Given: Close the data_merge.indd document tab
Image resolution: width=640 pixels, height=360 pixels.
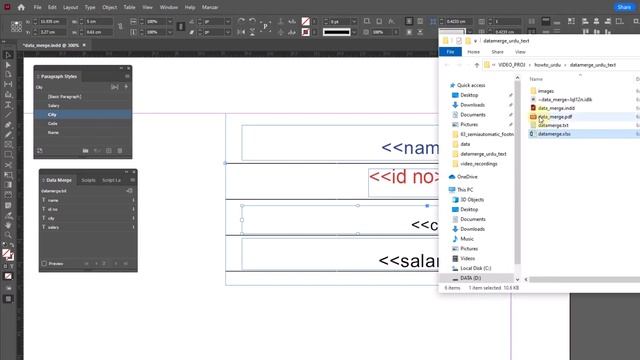Looking at the screenshot, I should 84,45.
